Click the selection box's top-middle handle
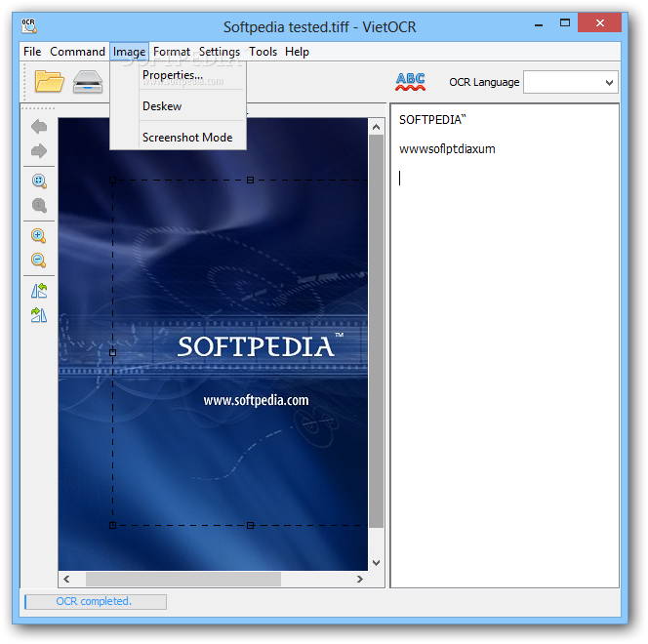The width and height of the screenshot is (648, 644). coord(250,181)
